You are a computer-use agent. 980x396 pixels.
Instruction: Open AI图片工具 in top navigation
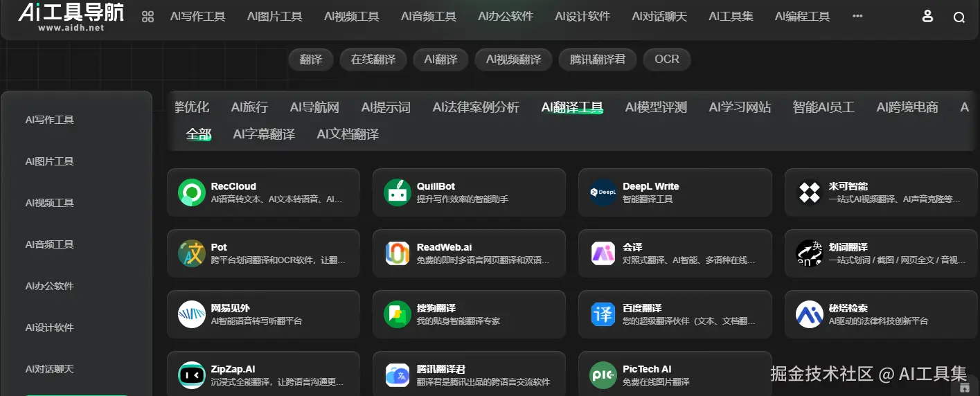275,17
